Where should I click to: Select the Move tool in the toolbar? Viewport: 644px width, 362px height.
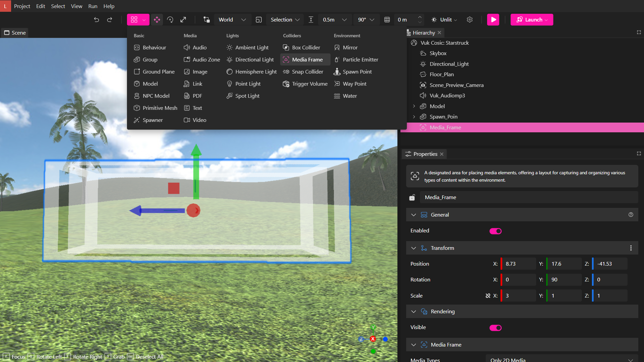coord(157,19)
